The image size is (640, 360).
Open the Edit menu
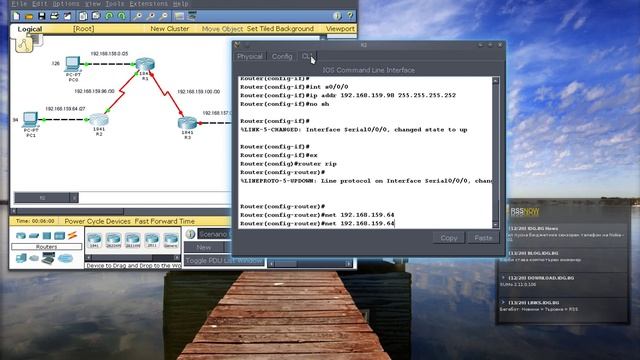tap(40, 4)
